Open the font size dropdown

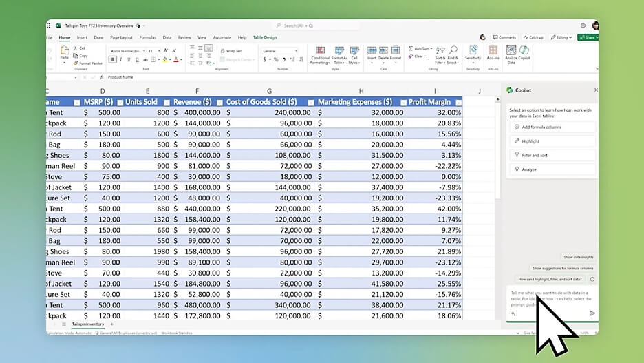click(x=159, y=51)
